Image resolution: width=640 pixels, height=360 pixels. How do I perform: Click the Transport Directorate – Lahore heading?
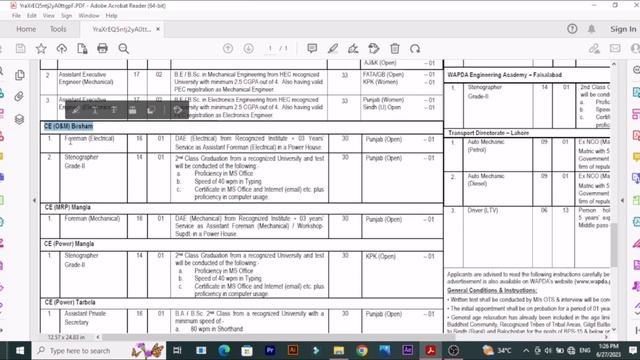(x=488, y=133)
